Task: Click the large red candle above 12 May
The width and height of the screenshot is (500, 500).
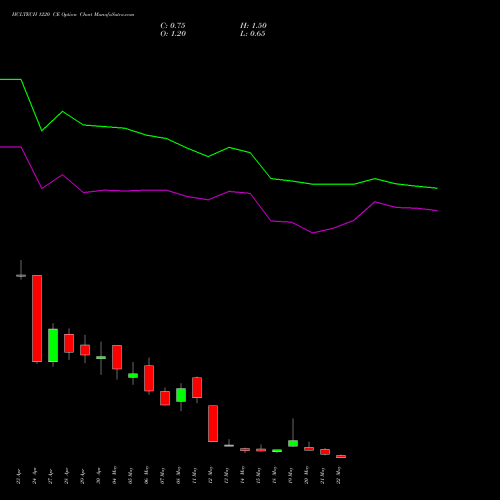Action: pos(213,424)
